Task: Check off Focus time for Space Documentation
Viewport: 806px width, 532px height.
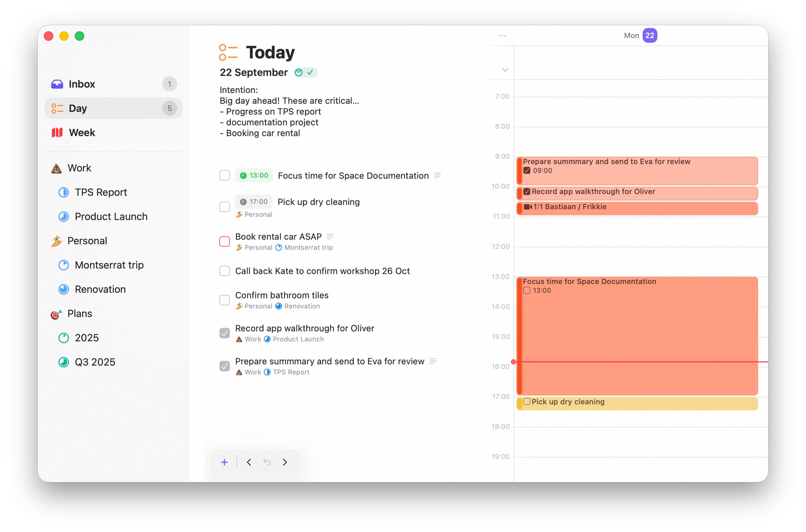Action: point(224,176)
